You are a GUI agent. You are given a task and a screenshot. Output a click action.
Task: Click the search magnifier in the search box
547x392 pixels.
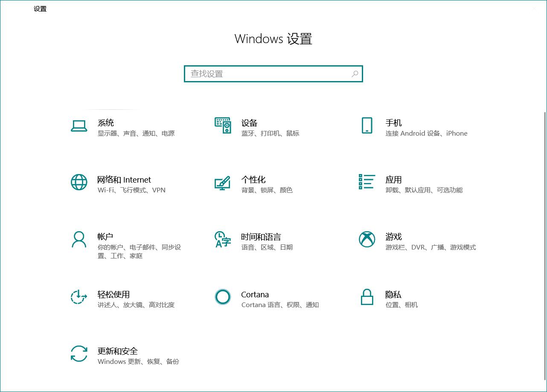click(355, 74)
